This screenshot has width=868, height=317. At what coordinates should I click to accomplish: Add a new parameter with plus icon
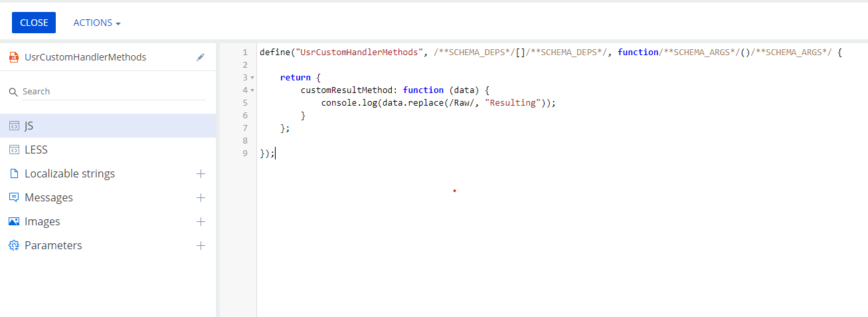pyautogui.click(x=201, y=245)
